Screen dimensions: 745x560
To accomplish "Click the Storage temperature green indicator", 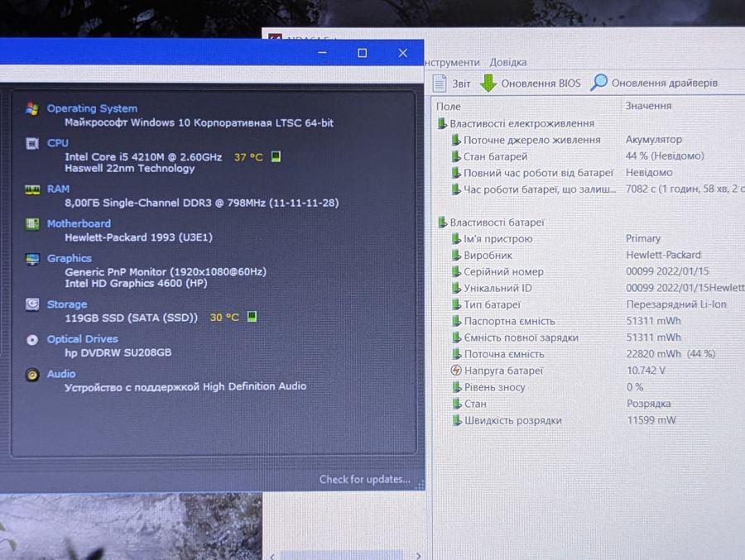I will [x=252, y=317].
